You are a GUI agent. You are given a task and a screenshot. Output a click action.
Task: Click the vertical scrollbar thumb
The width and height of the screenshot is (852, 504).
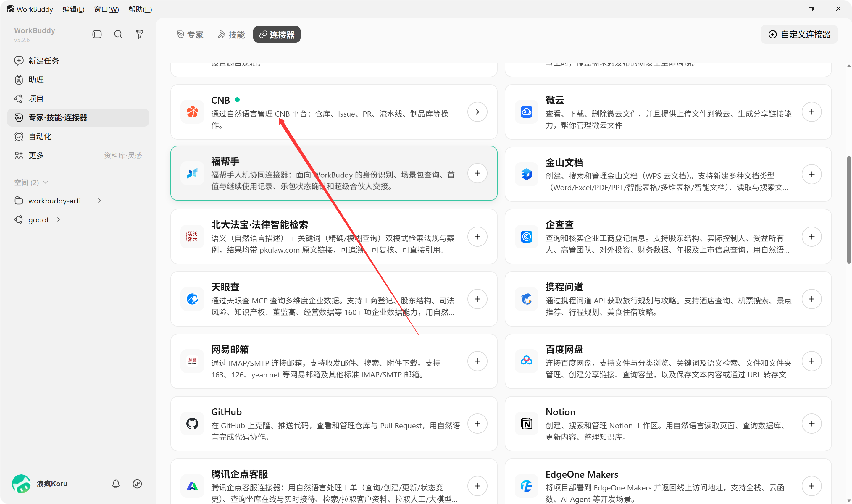pyautogui.click(x=849, y=209)
